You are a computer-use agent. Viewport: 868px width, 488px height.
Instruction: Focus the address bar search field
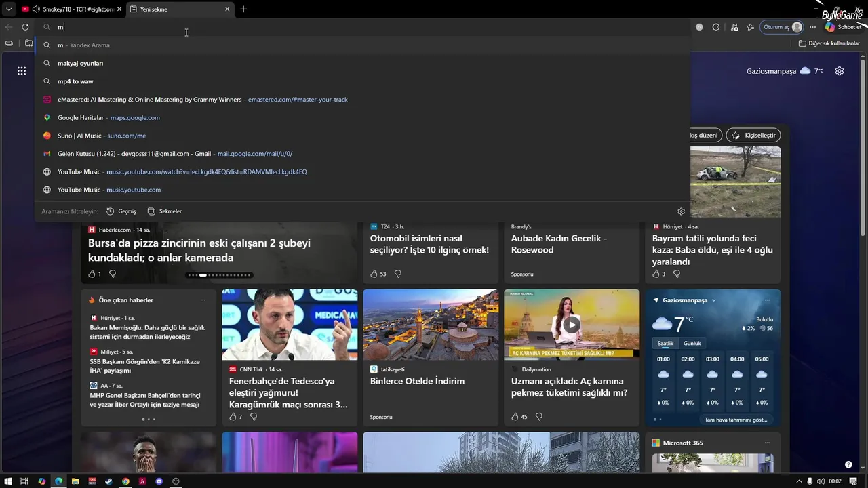click(363, 27)
